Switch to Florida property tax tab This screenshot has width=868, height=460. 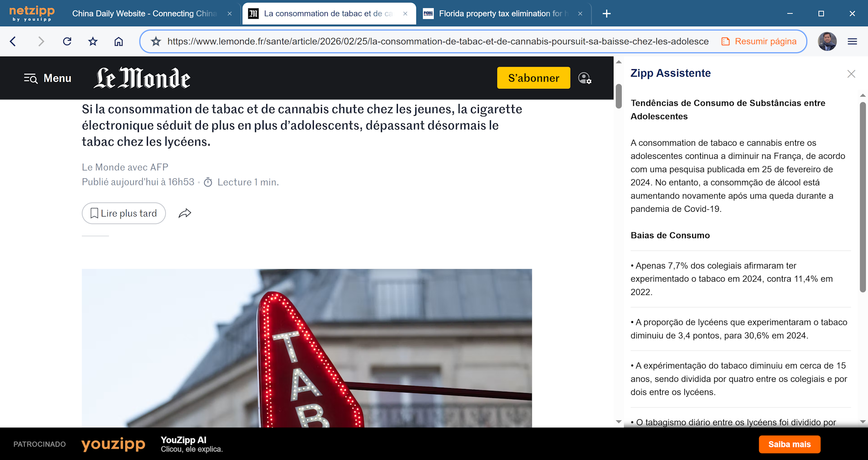tap(500, 14)
